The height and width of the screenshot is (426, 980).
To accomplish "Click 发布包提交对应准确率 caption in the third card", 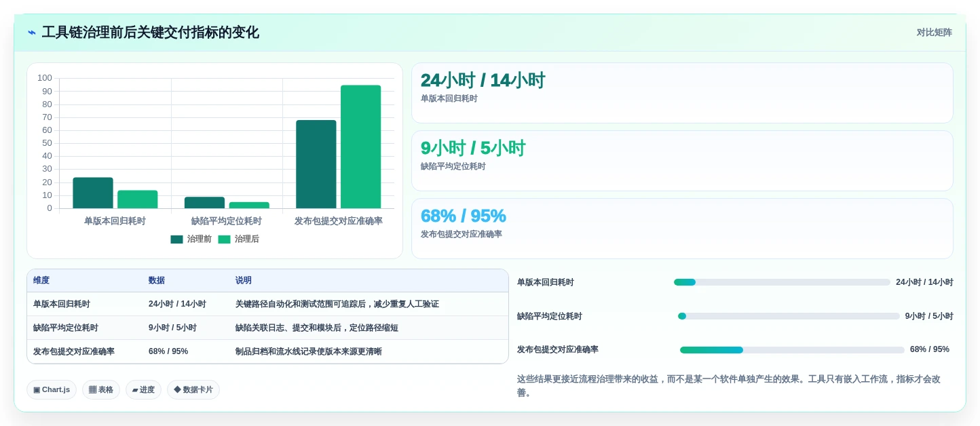I will 461,235.
